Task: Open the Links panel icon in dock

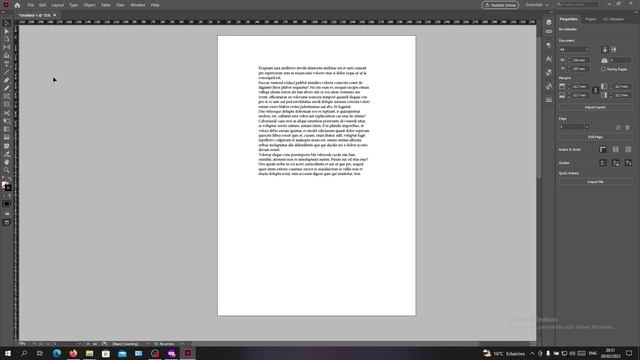Action: pos(549,31)
